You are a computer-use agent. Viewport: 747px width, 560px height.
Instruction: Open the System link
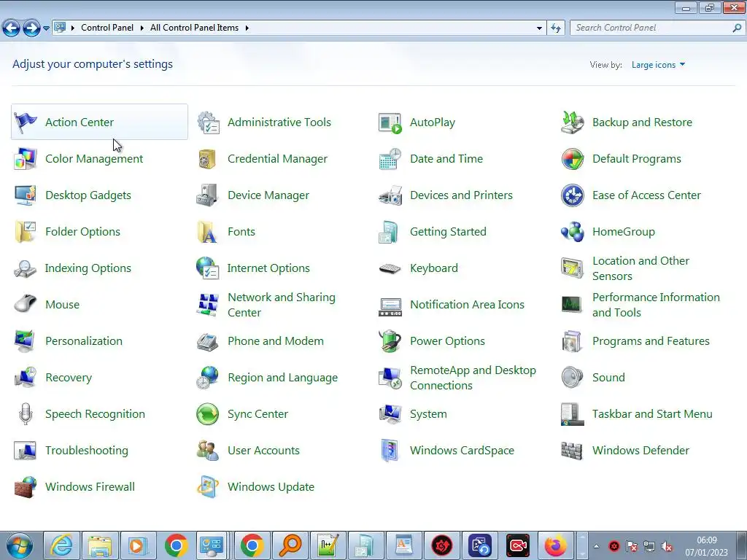[428, 414]
